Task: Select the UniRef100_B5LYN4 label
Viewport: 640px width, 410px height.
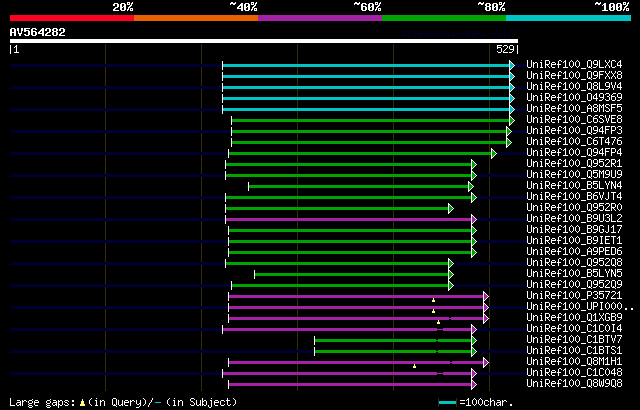Action: [574, 185]
